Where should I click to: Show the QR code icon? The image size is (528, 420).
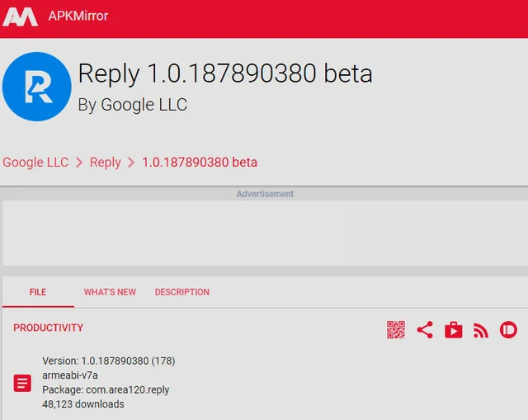[396, 330]
